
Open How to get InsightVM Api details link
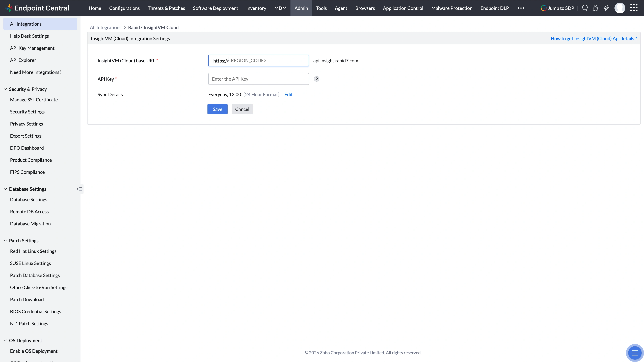[x=594, y=39]
